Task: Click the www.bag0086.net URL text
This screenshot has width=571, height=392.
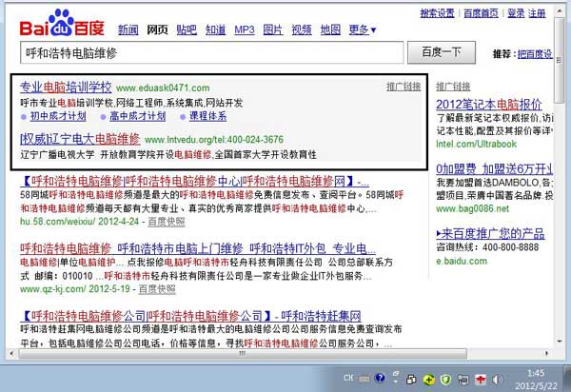Action: [473, 209]
